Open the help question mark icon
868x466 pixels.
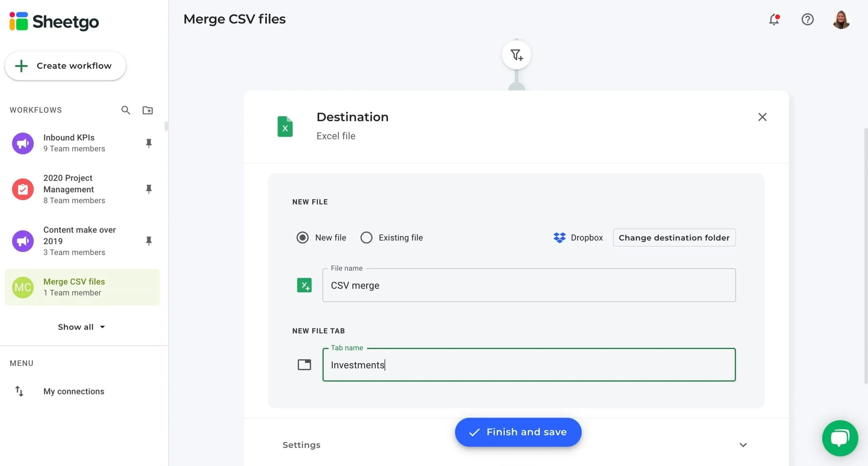coord(808,19)
